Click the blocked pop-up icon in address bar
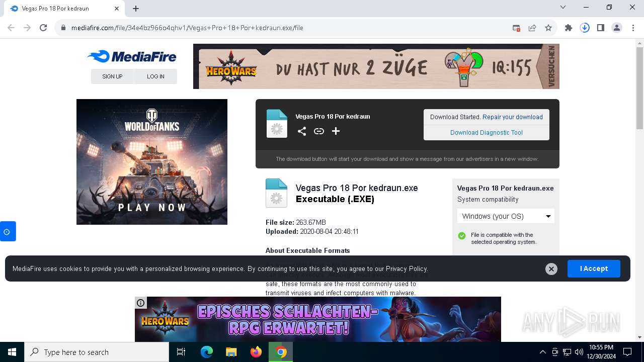Viewport: 644px width, 362px height. [516, 28]
